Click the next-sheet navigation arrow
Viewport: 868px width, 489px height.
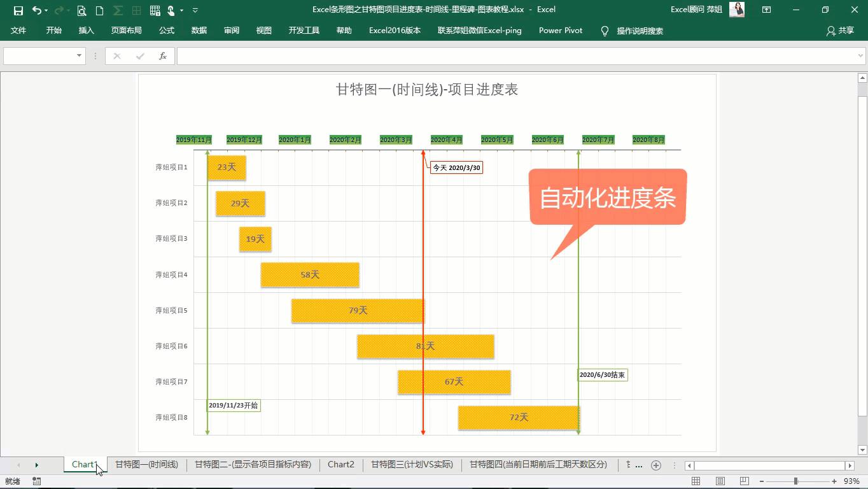pos(36,465)
